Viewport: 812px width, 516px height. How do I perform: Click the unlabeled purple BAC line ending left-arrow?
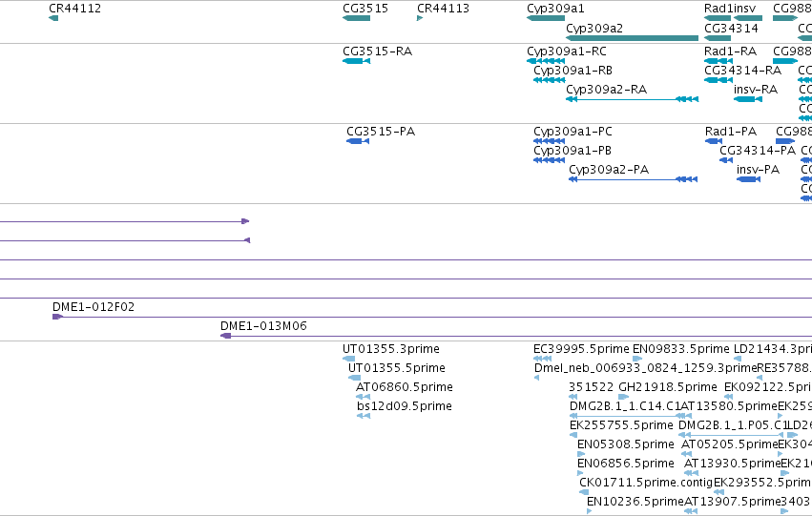coord(125,240)
